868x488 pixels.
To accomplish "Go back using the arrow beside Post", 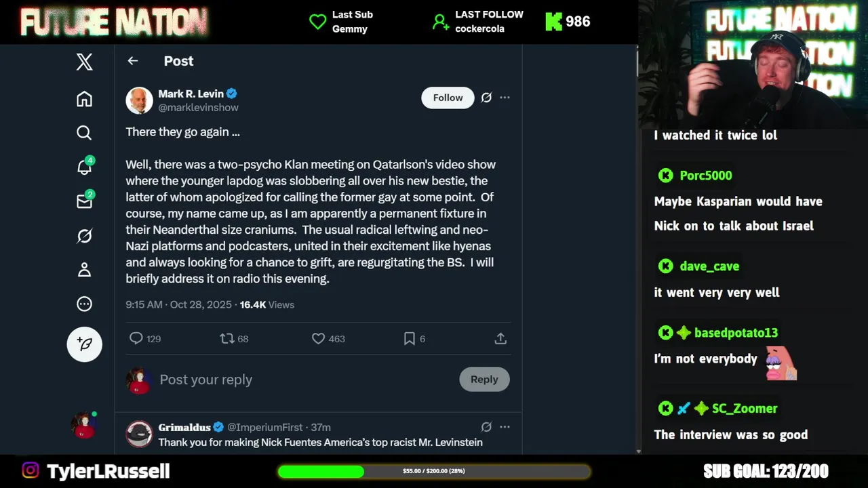I will 133,61.
